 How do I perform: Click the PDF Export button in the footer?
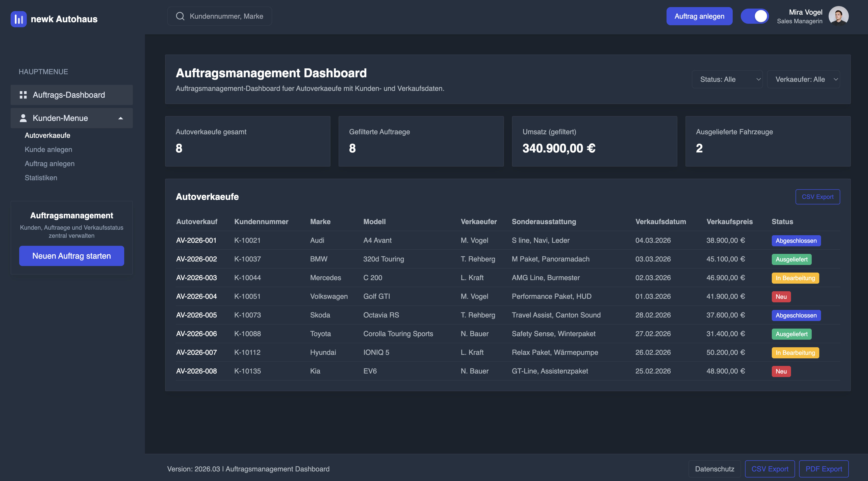(x=824, y=469)
